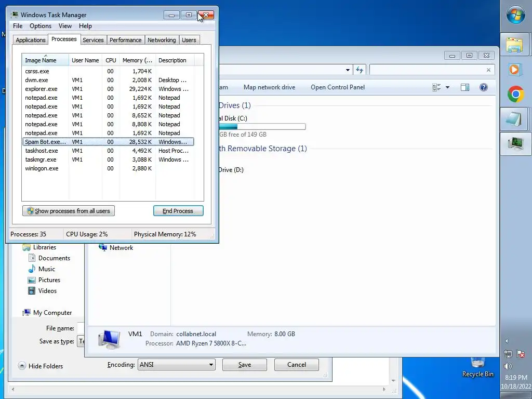Image resolution: width=532 pixels, height=399 pixels.
Task: Sort processes by CPU column
Action: click(111, 60)
